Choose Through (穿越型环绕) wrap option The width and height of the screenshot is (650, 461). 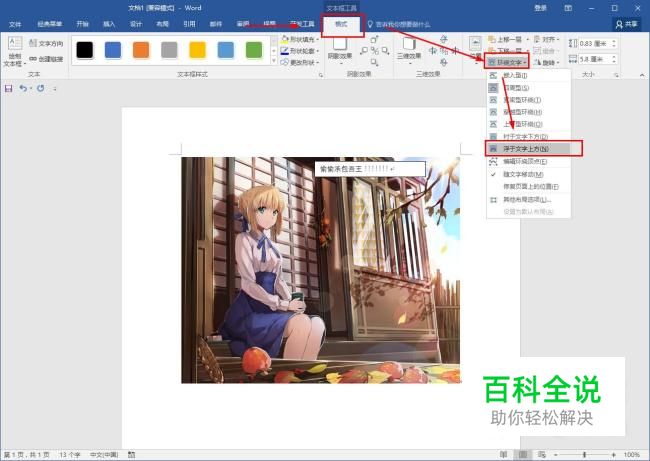(529, 112)
